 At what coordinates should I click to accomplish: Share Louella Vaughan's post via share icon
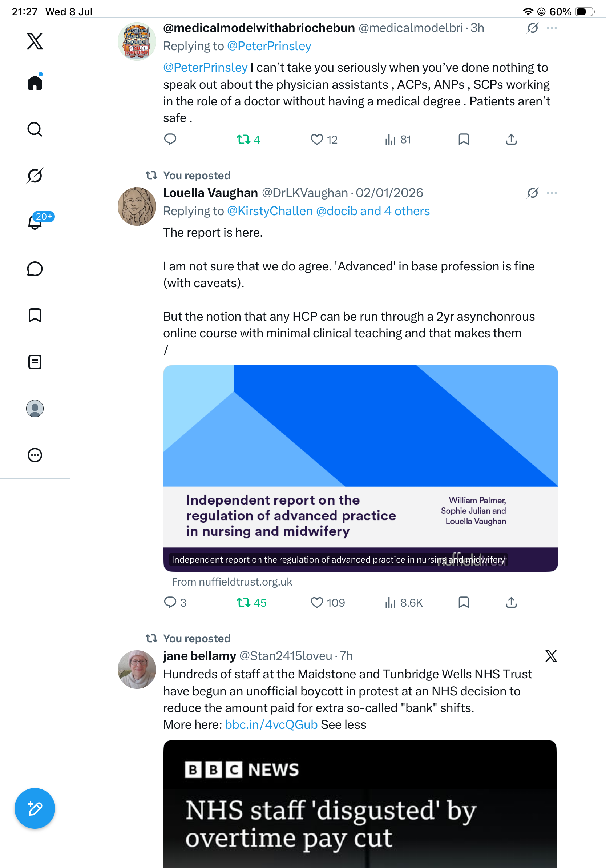tap(511, 602)
